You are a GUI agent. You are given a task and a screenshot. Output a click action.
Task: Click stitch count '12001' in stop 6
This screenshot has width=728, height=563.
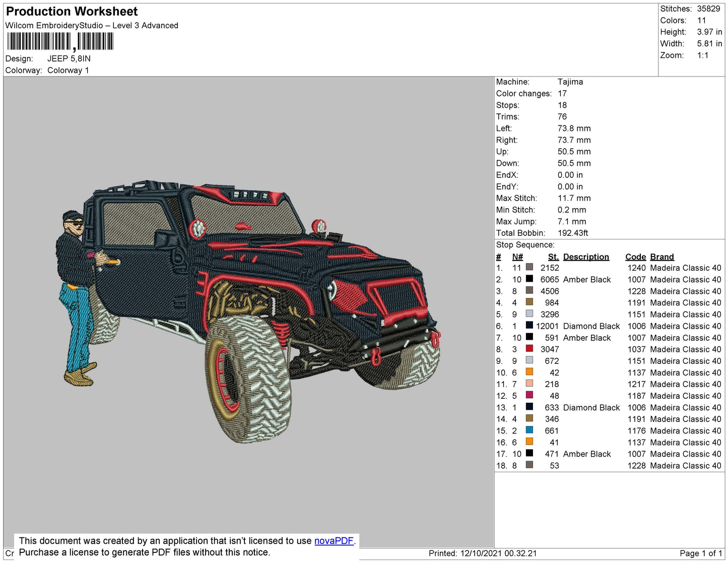tap(548, 326)
